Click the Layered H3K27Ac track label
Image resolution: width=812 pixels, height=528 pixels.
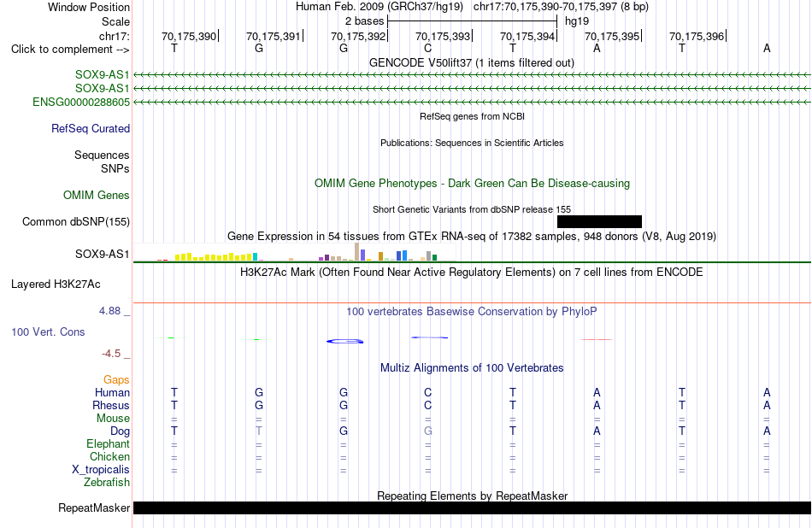(x=56, y=285)
